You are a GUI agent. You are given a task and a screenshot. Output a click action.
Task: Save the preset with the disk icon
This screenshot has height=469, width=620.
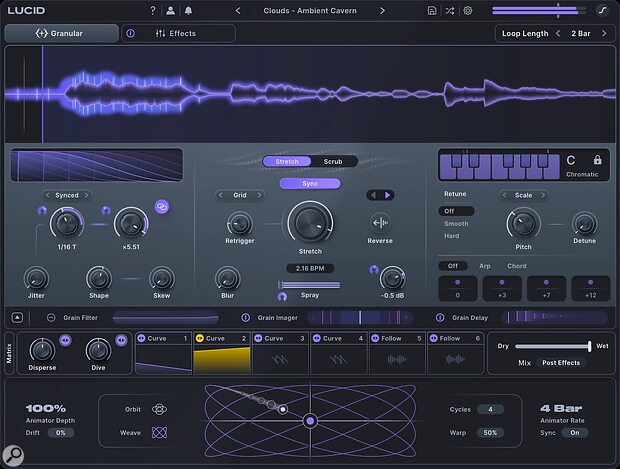tap(432, 11)
